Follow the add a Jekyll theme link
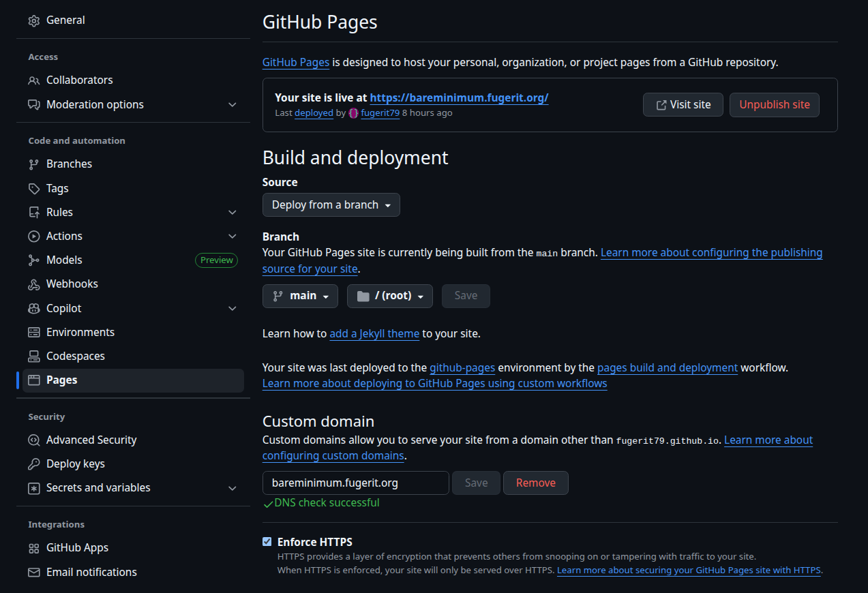868x593 pixels. click(x=374, y=333)
